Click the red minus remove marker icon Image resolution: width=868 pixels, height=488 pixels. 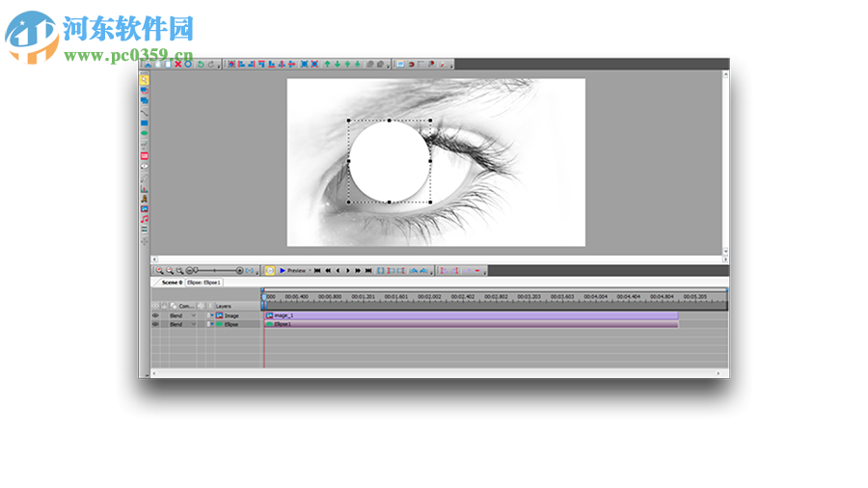click(x=476, y=271)
